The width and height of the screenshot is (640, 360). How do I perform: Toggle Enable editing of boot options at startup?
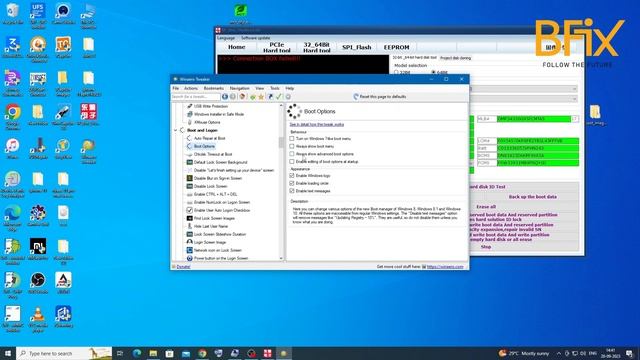[x=292, y=162]
